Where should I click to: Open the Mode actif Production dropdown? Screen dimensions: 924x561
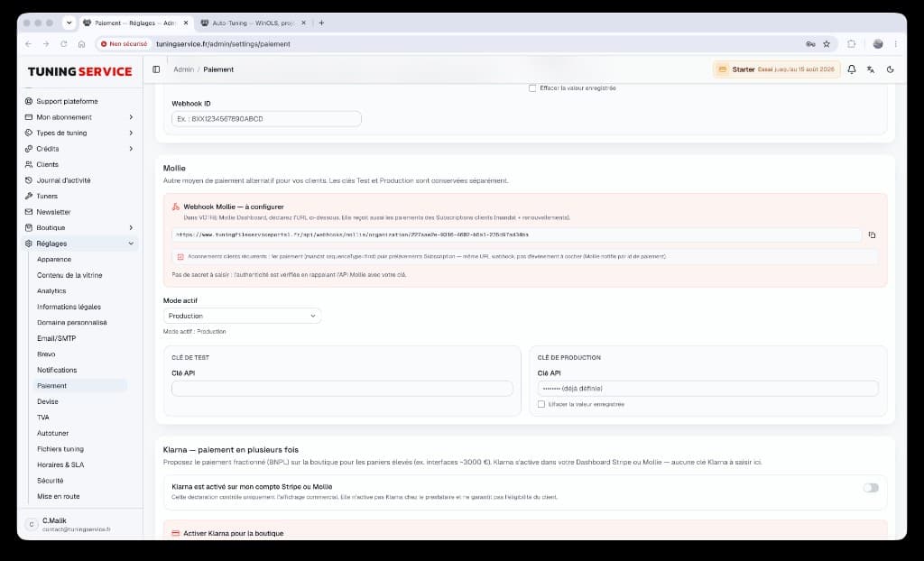242,316
